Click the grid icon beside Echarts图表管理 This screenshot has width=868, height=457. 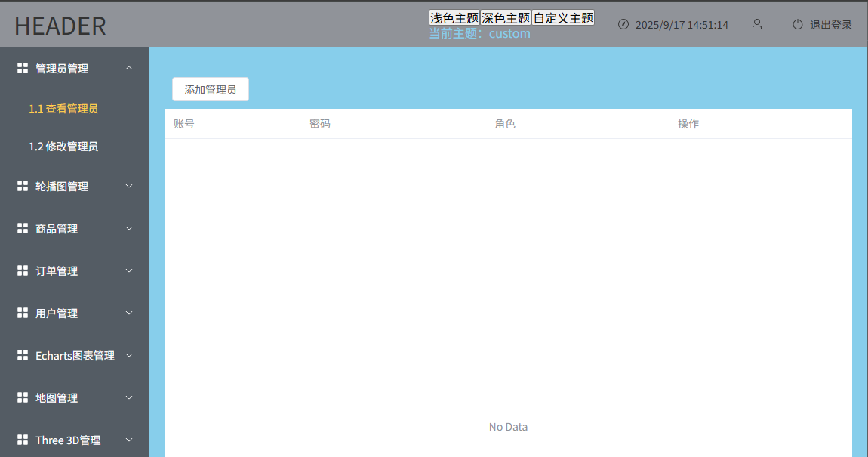(23, 355)
